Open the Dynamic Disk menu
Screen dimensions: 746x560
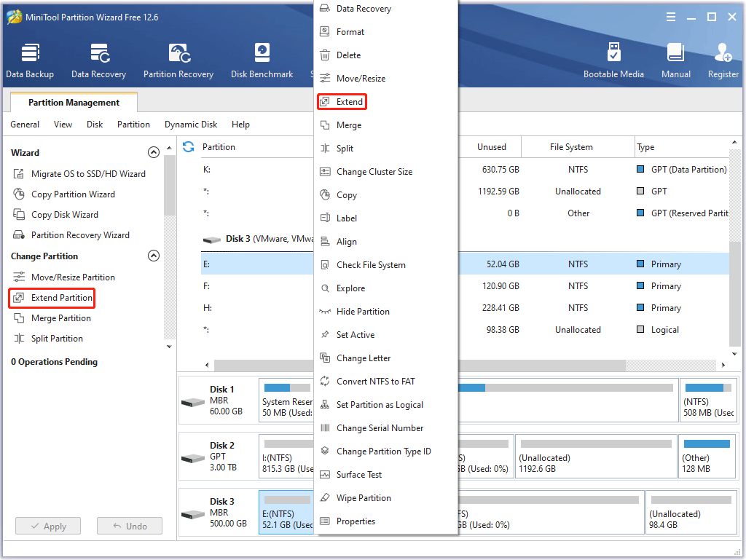point(190,125)
